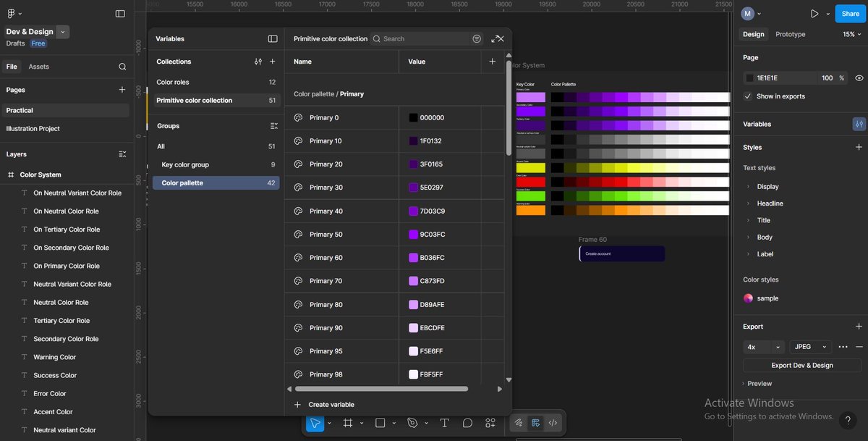868x441 pixels.
Task: Select the Rectangle shape tool
Action: coord(380,423)
